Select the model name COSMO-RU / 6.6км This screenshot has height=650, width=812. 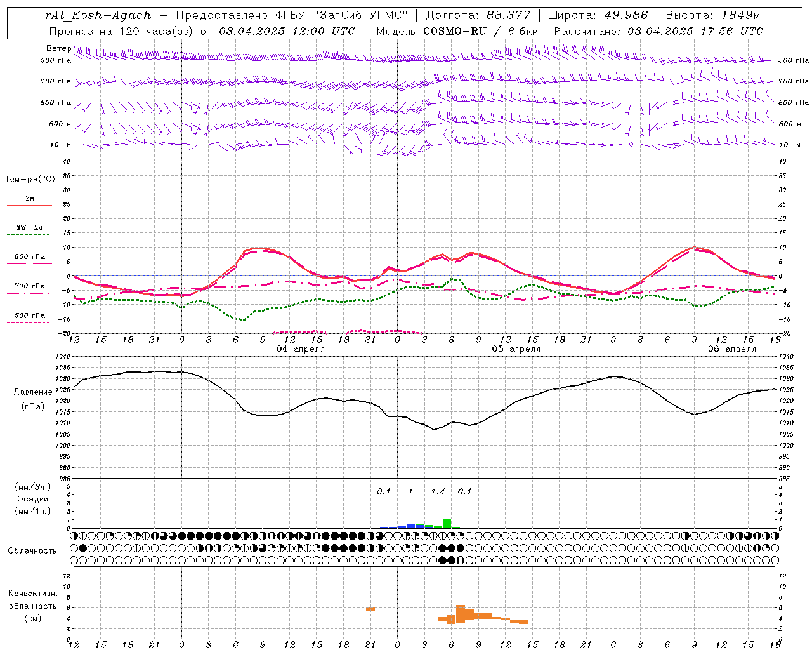click(x=480, y=31)
